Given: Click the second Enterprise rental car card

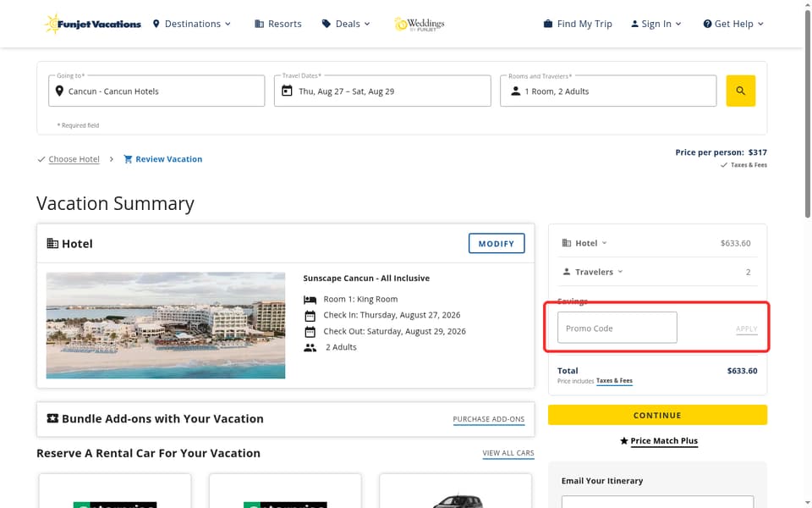Looking at the screenshot, I should [285, 491].
